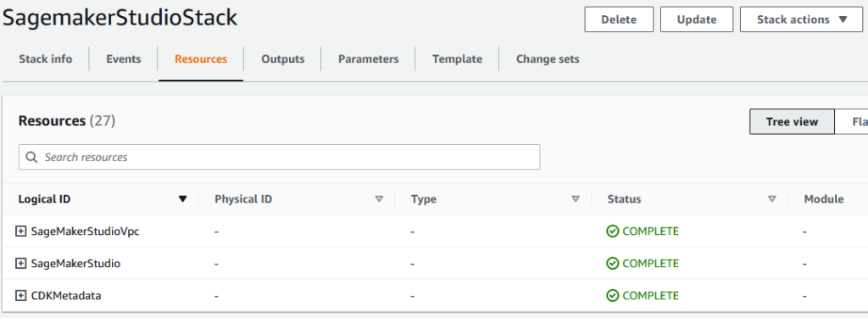Click the Module column header
868x318 pixels.
click(x=824, y=199)
